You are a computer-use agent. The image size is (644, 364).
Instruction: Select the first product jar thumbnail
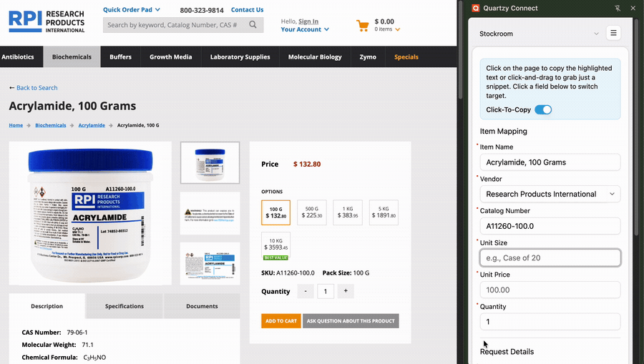click(x=210, y=162)
